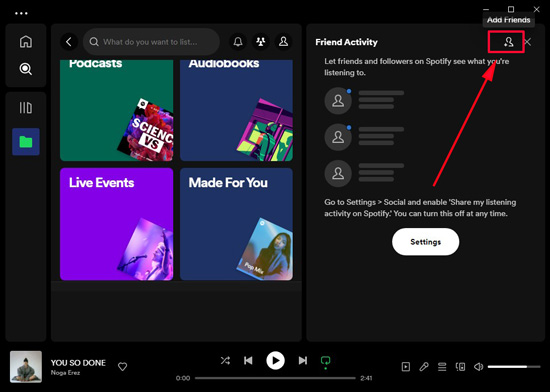Open the Search page in the sidebar
This screenshot has height=392, width=550.
point(26,69)
